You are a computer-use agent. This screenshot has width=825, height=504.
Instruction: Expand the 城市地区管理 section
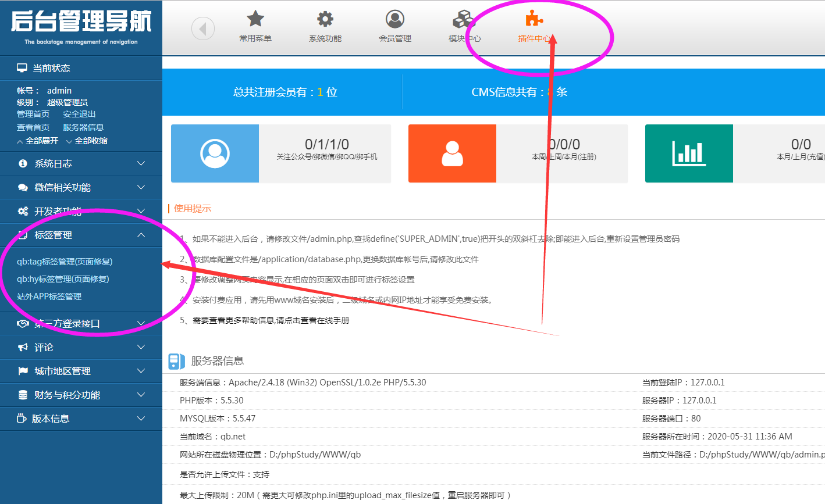coord(81,371)
